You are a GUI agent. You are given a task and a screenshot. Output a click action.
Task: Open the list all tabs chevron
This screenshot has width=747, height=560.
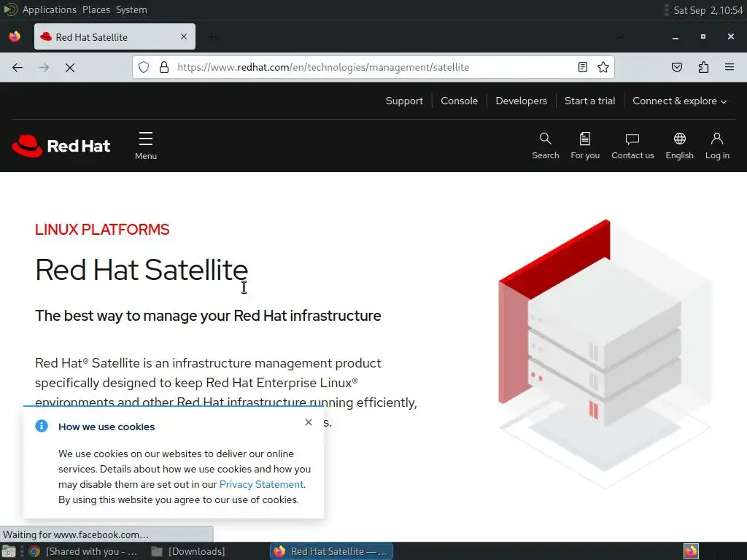pos(621,36)
